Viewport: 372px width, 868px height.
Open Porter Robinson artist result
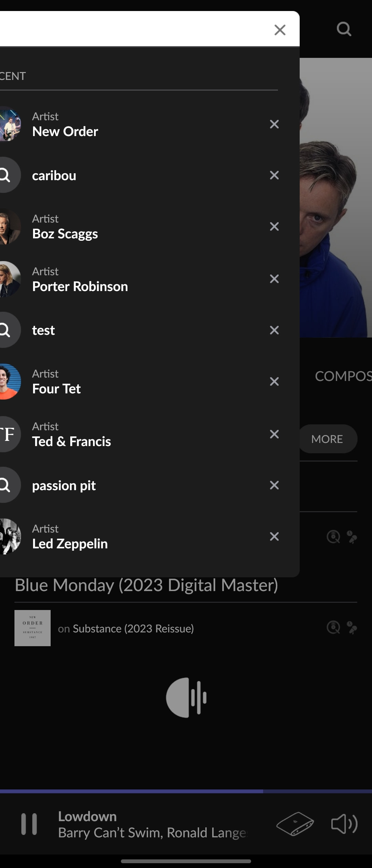coord(80,286)
